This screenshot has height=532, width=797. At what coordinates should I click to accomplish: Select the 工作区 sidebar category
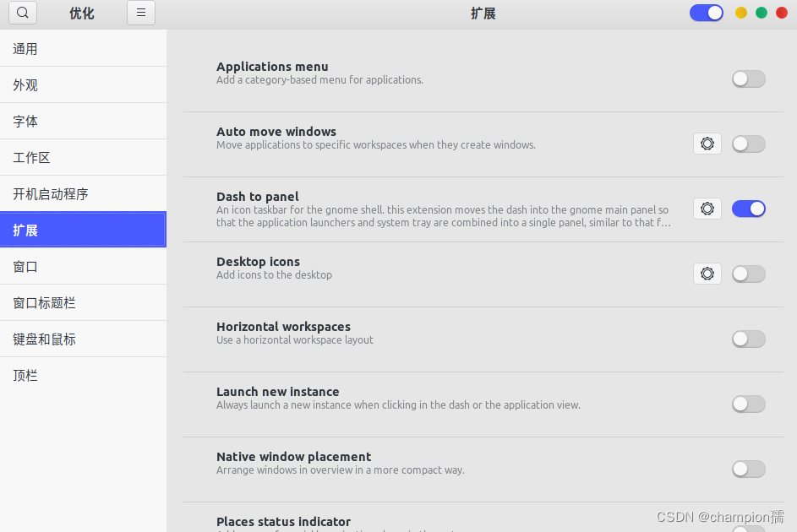(x=84, y=157)
